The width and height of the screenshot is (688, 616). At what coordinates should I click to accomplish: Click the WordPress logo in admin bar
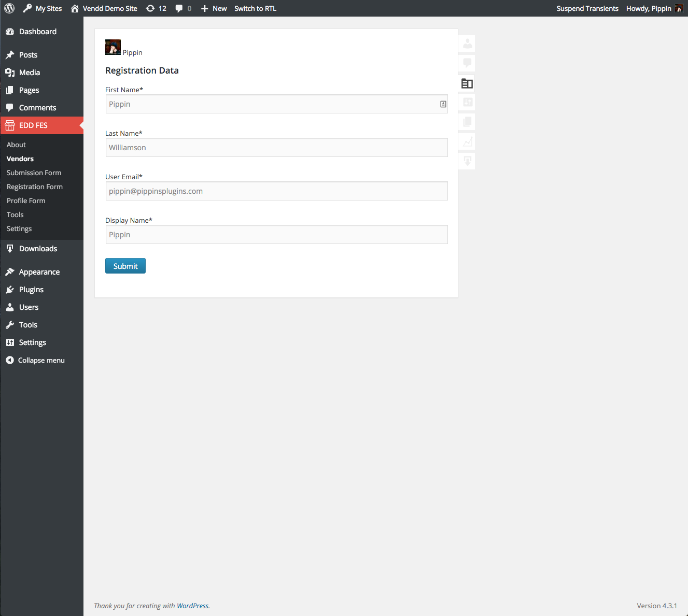click(8, 8)
